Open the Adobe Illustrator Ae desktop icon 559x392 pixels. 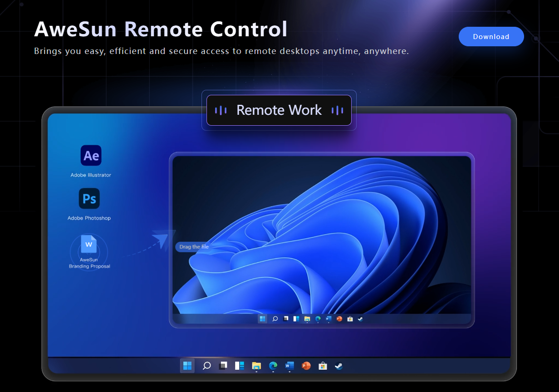coord(91,156)
